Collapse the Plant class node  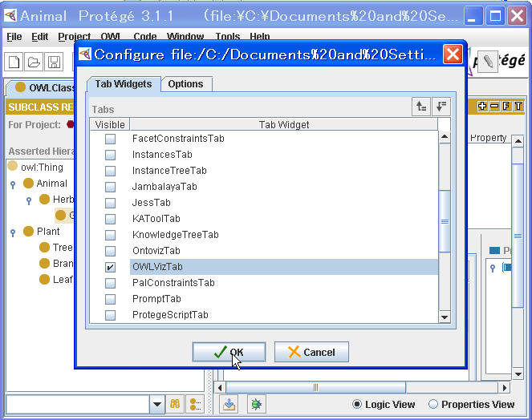(13, 232)
